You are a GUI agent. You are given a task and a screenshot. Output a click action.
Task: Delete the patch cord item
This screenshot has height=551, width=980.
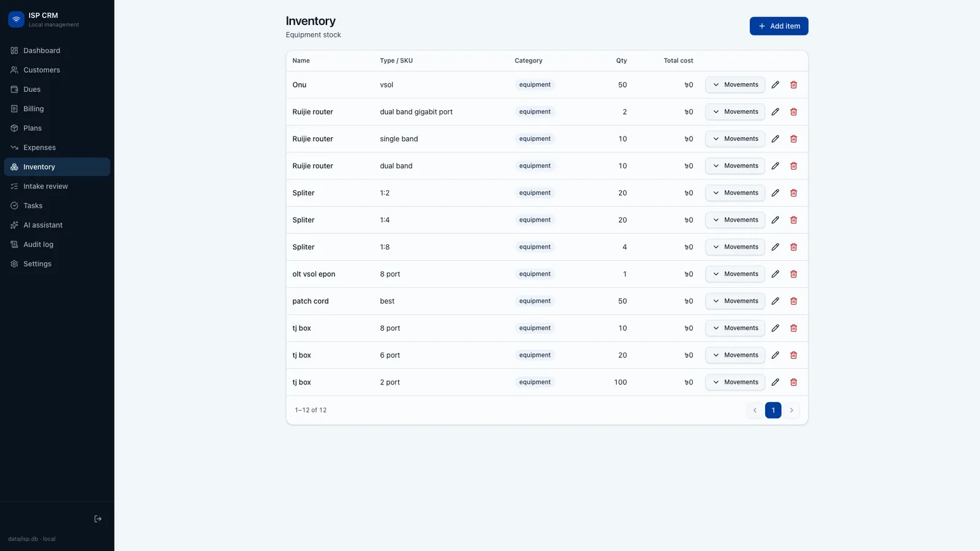tap(793, 301)
